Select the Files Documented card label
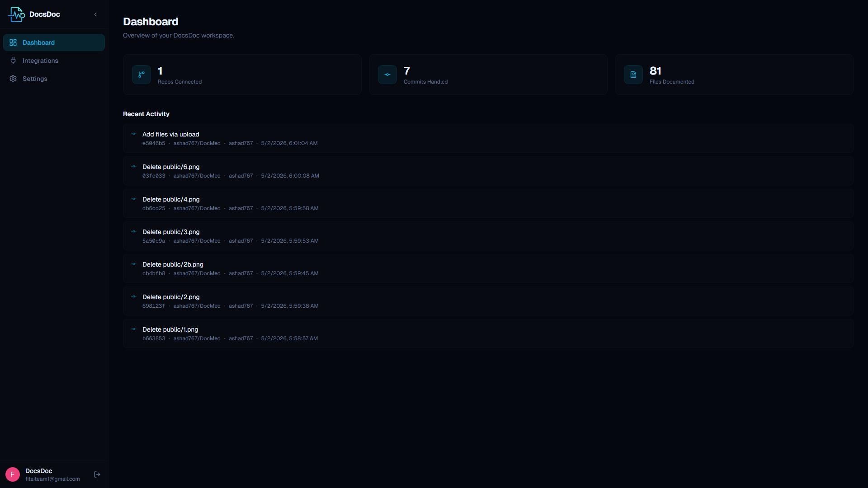The height and width of the screenshot is (488, 868). (672, 82)
